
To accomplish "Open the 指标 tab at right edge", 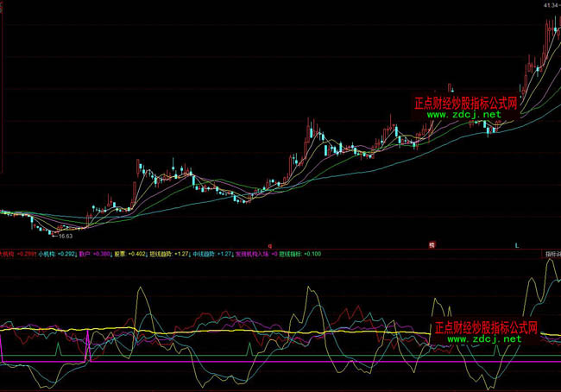I will [x=551, y=254].
